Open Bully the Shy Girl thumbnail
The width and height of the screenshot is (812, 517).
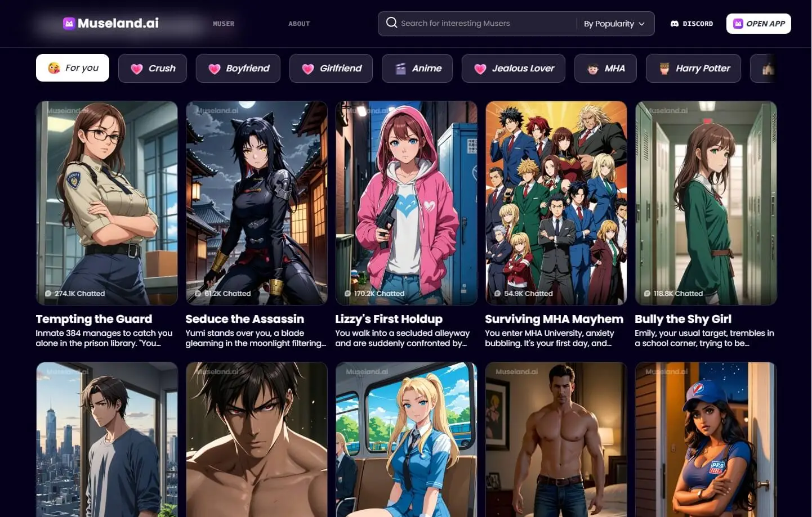(x=706, y=203)
